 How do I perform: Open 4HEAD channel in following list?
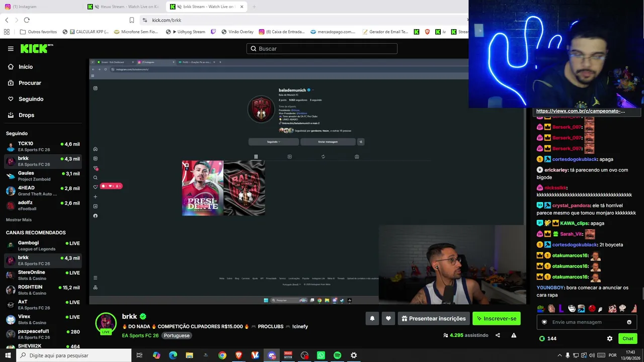(43, 191)
